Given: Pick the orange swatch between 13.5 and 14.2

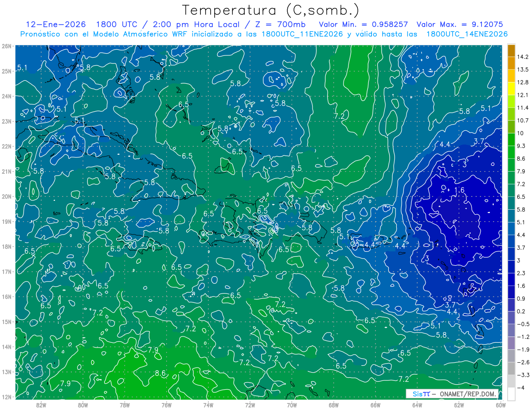Looking at the screenshot, I should [511, 63].
